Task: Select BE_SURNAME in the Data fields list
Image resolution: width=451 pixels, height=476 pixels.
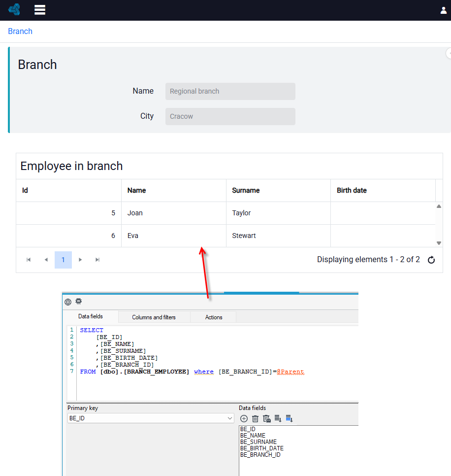Action: point(258,442)
